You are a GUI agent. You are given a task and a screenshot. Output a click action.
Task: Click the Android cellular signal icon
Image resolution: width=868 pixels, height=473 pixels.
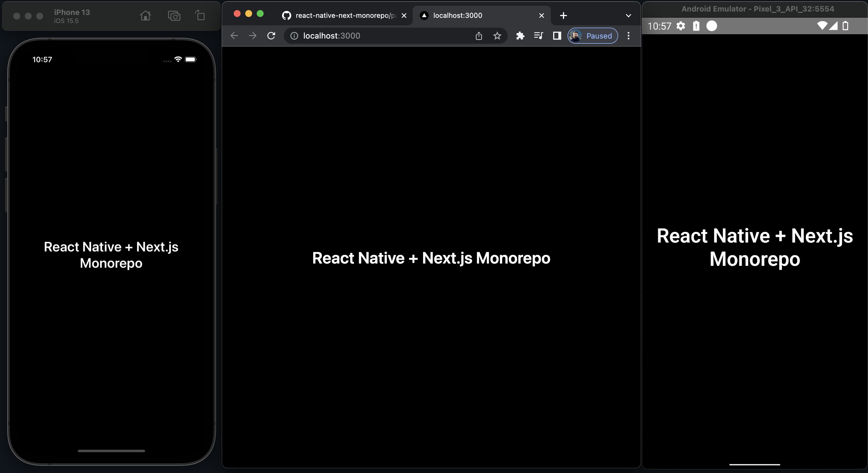pos(833,26)
